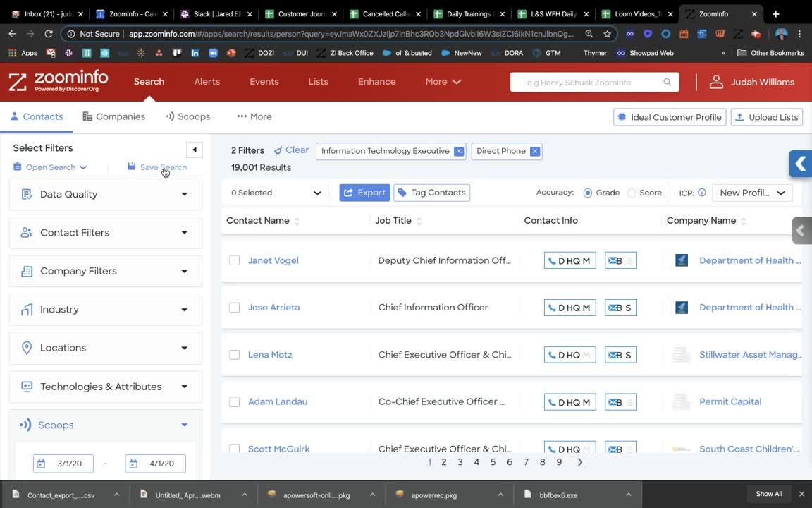
Task: Sort by Job Title column arrows
Action: (419, 221)
